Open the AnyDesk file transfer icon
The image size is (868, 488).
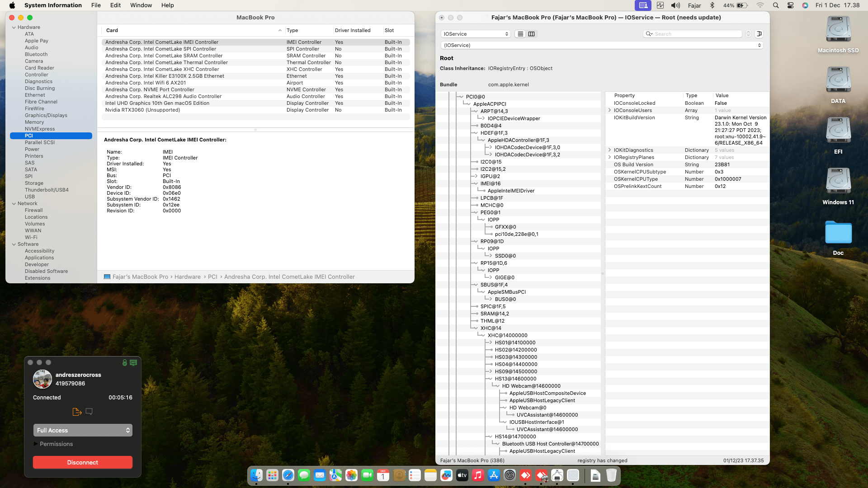click(77, 412)
